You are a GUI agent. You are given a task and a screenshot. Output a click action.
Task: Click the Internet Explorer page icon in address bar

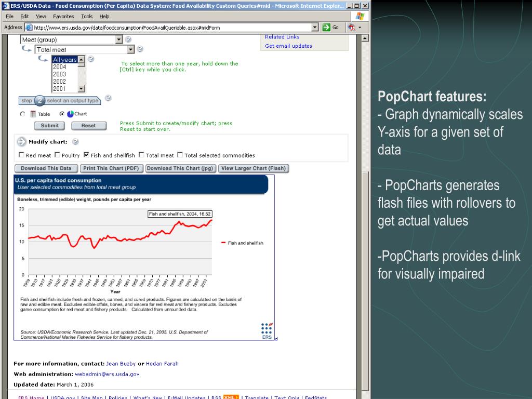29,28
